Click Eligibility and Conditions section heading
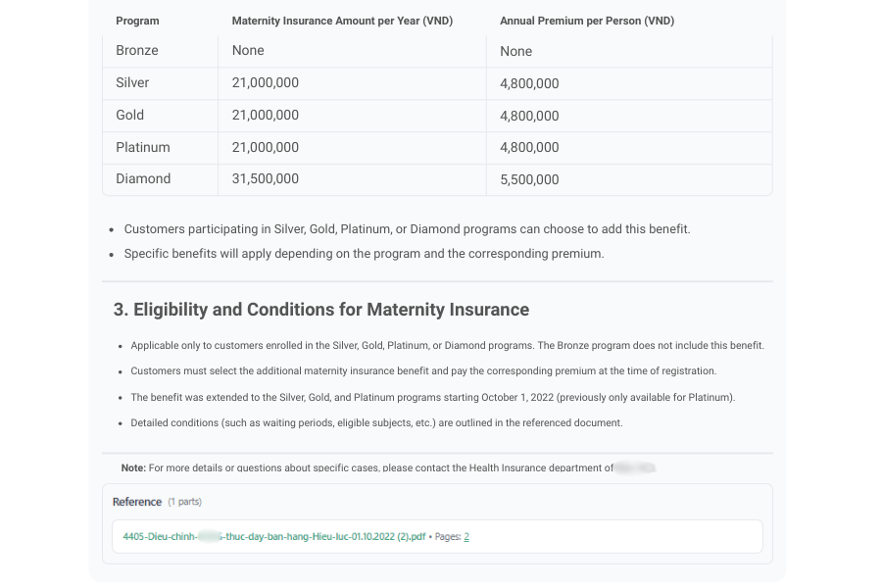Viewport: 882px width, 588px height. coord(321,310)
